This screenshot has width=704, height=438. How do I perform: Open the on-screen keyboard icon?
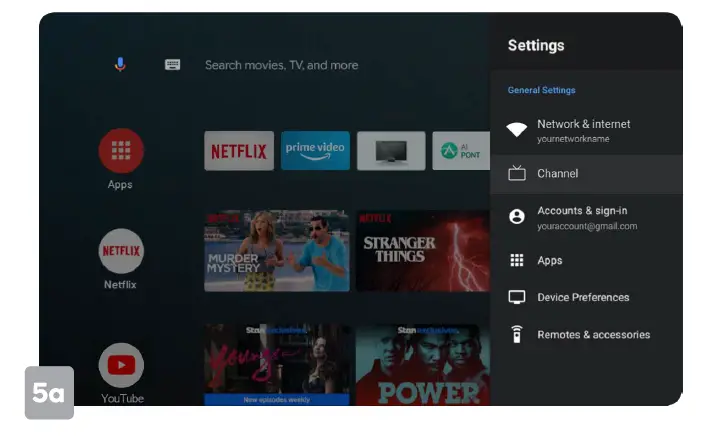172,65
